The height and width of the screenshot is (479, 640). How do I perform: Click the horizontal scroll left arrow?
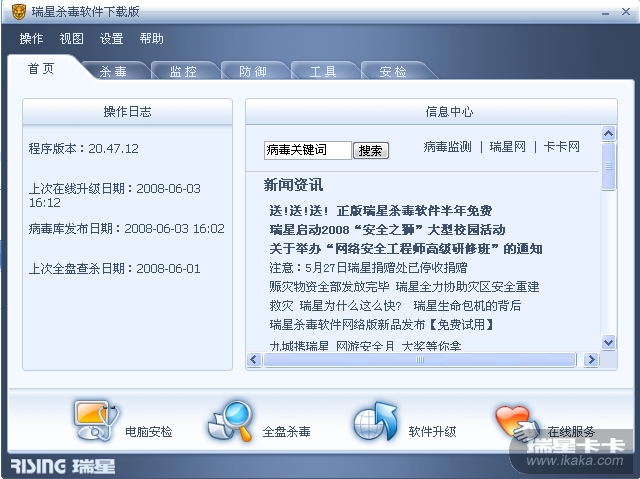pos(254,359)
